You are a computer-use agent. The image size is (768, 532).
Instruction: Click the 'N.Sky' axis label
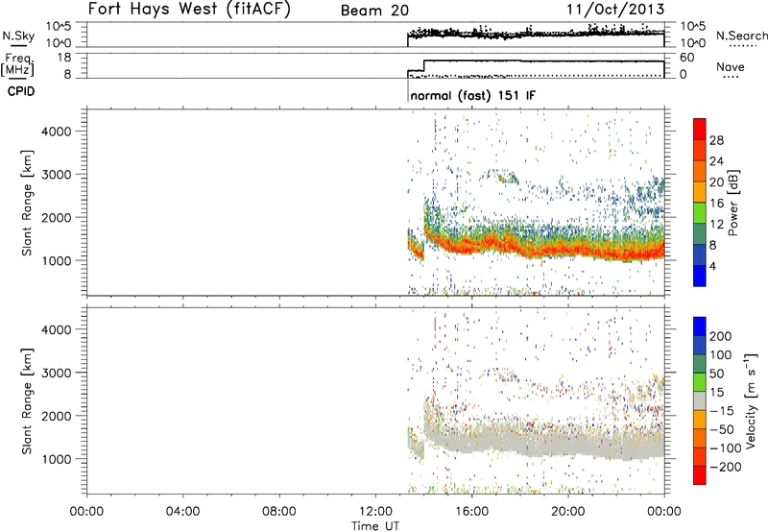[x=18, y=36]
